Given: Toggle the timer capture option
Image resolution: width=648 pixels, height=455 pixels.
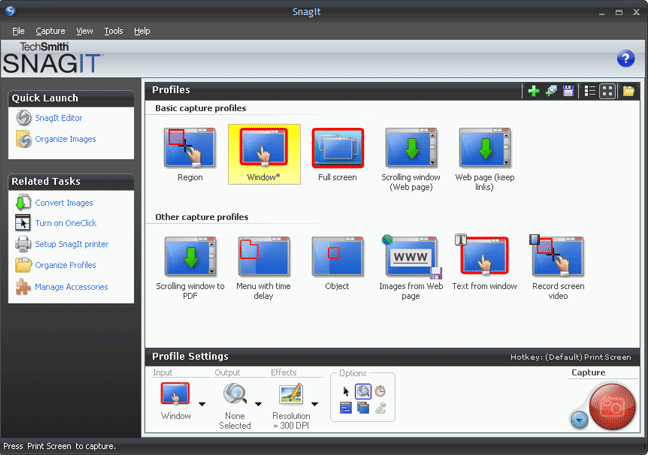Looking at the screenshot, I should 379,392.
